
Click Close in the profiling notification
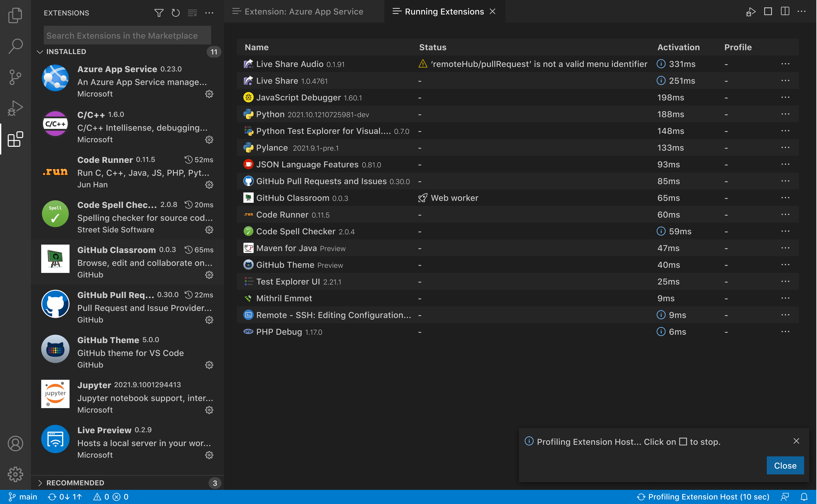785,465
